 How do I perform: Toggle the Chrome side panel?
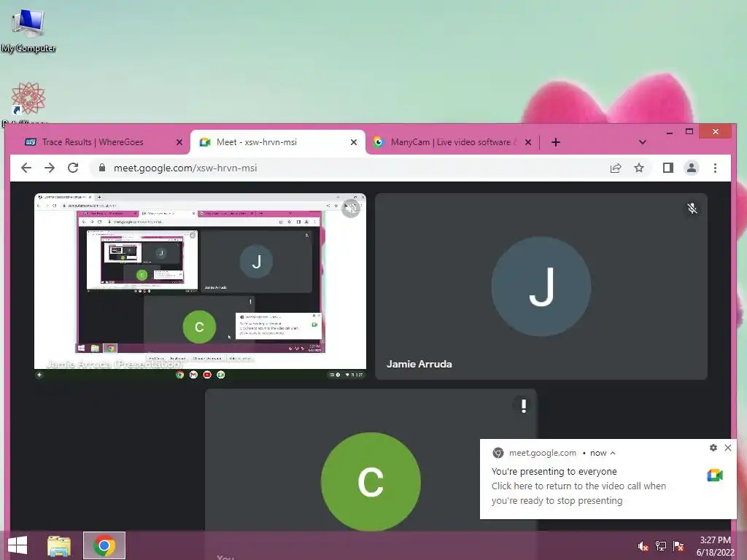point(668,168)
